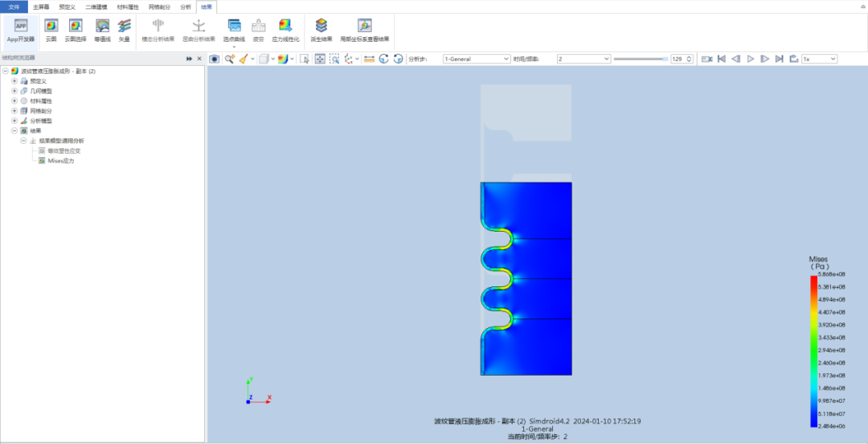
Task: Click the broom clear icon
Action: coord(244,59)
